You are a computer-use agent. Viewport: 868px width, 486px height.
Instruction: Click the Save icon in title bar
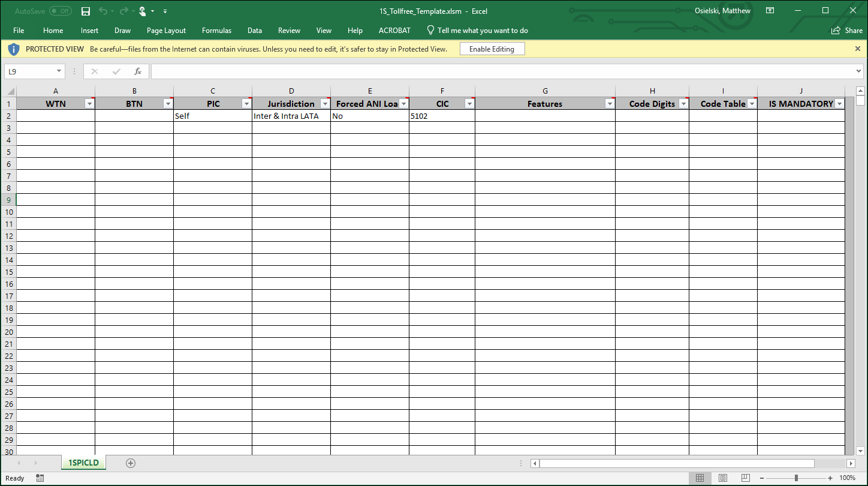tap(86, 11)
